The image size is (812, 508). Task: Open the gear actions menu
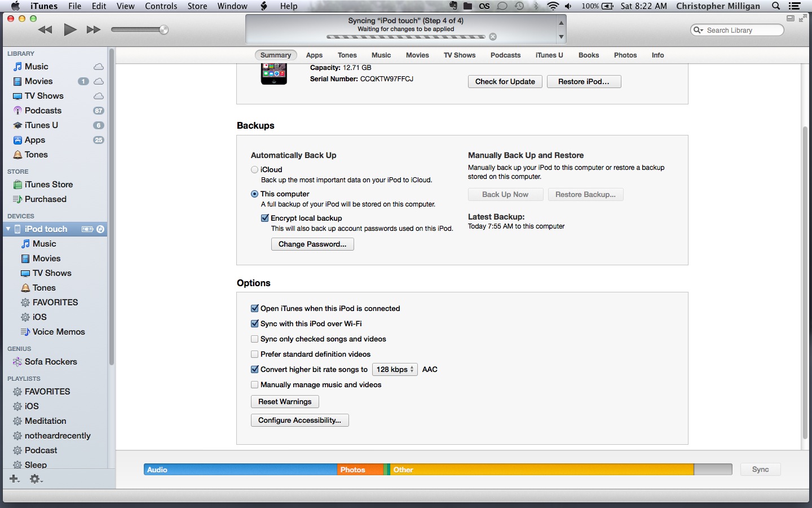pyautogui.click(x=36, y=479)
